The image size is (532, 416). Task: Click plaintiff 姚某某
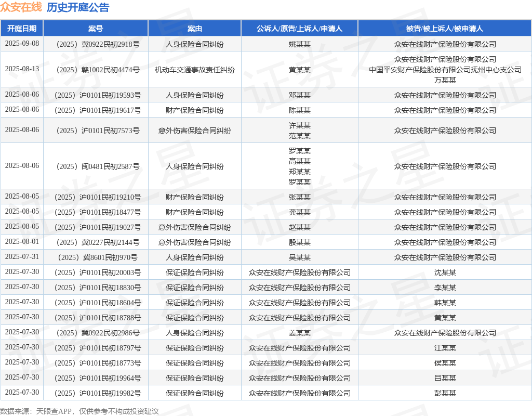click(300, 44)
